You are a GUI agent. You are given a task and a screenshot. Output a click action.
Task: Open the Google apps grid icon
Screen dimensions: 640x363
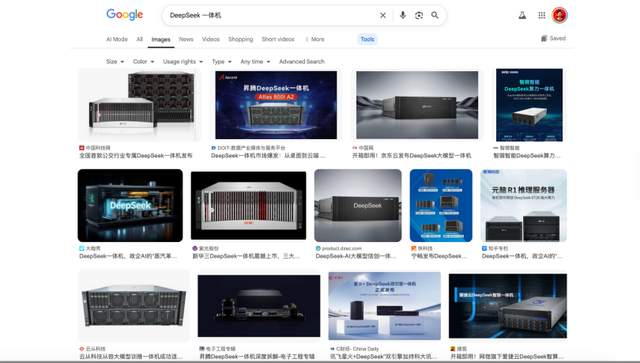tap(542, 16)
